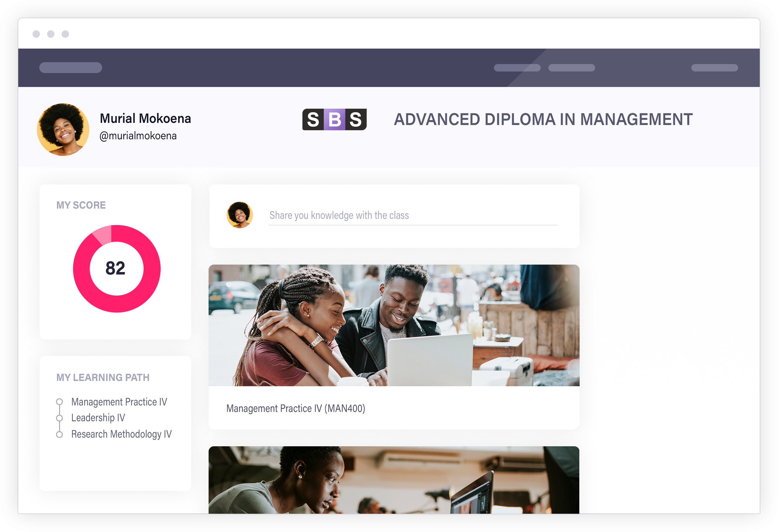Open Leadership IV in learning path
Image resolution: width=778 pixels, height=532 pixels.
tap(98, 417)
